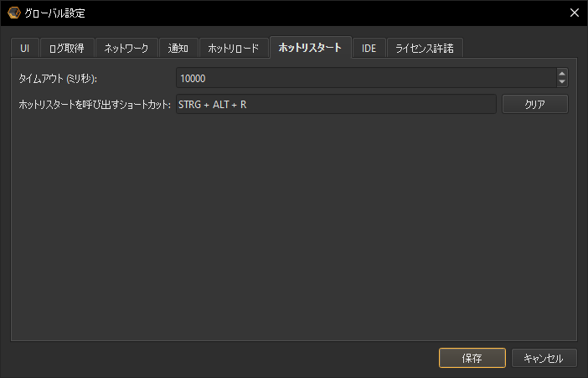
Task: Open the IDE tab
Action: click(x=369, y=48)
